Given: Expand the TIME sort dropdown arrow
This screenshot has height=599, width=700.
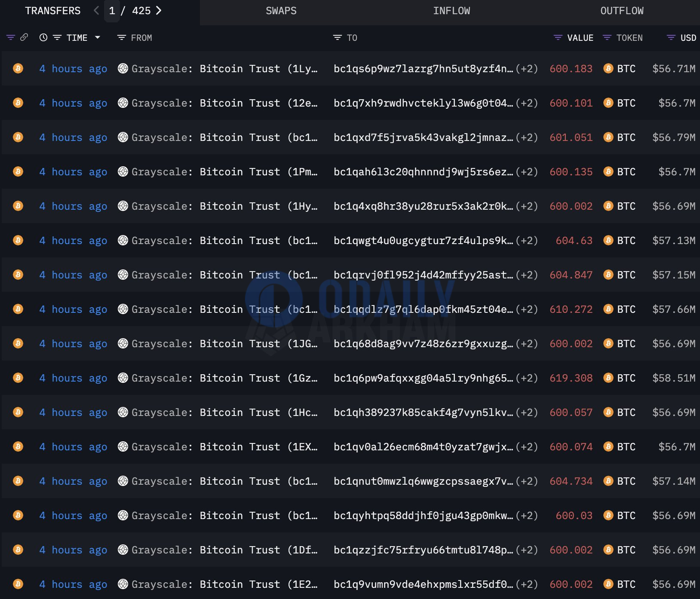Looking at the screenshot, I should point(98,37).
